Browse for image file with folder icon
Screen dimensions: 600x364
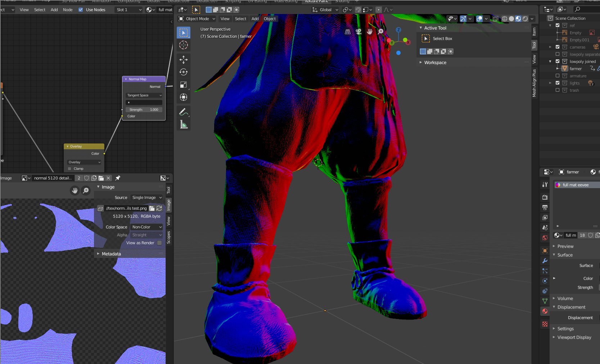click(152, 208)
